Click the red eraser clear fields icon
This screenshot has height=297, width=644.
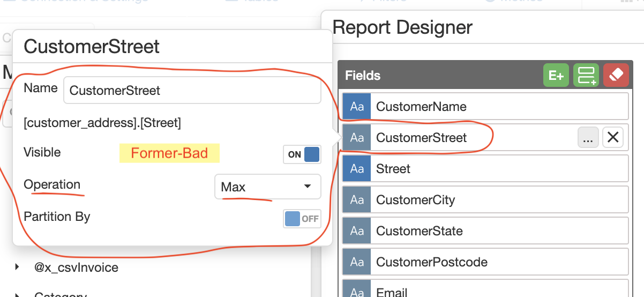coord(616,76)
